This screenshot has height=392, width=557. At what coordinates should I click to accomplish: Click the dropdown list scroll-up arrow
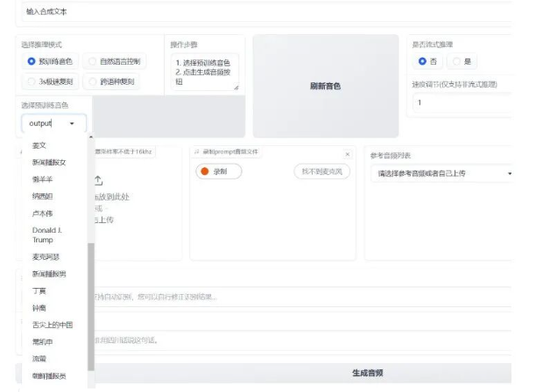coord(91,136)
